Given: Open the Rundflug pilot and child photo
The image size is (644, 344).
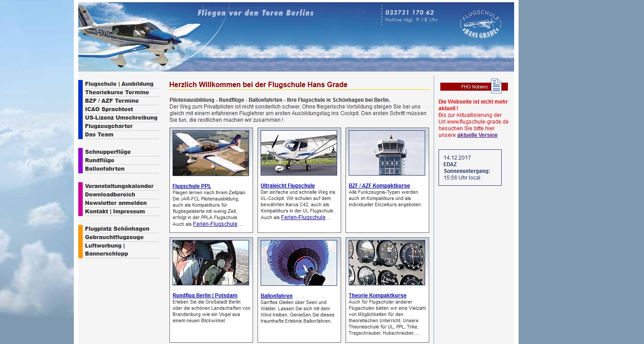Looking at the screenshot, I should point(211,263).
